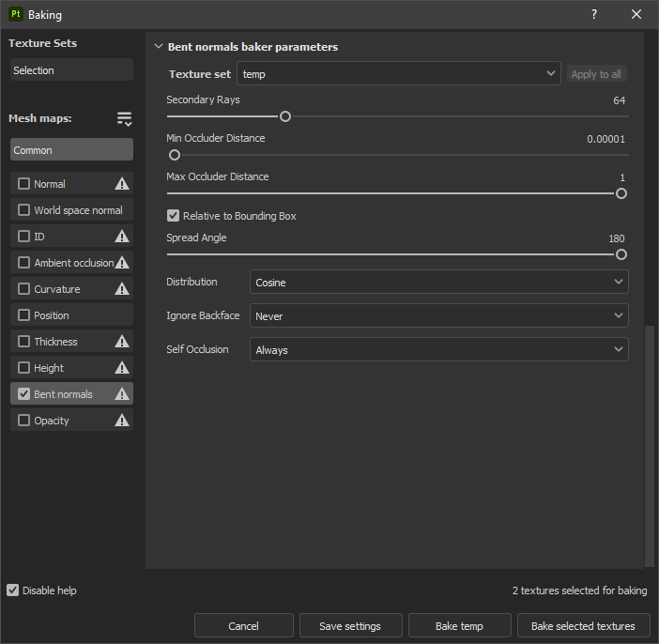Click the warning icon next to ID

[122, 237]
